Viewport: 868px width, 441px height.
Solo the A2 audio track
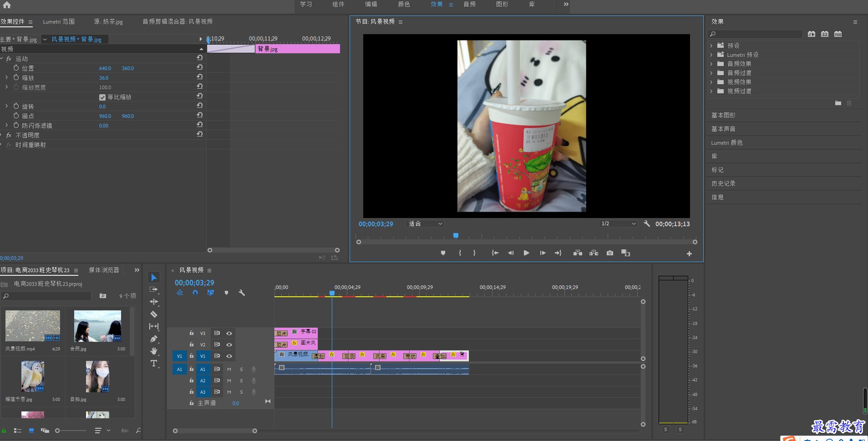241,380
